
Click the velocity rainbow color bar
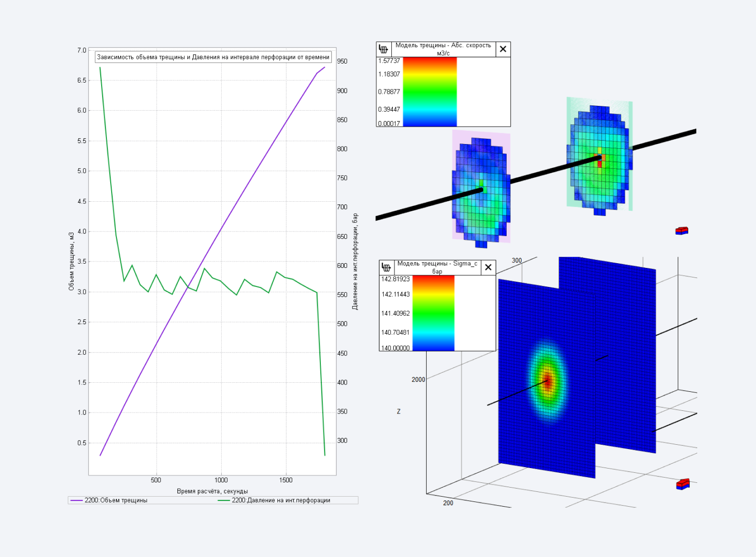tap(430, 92)
